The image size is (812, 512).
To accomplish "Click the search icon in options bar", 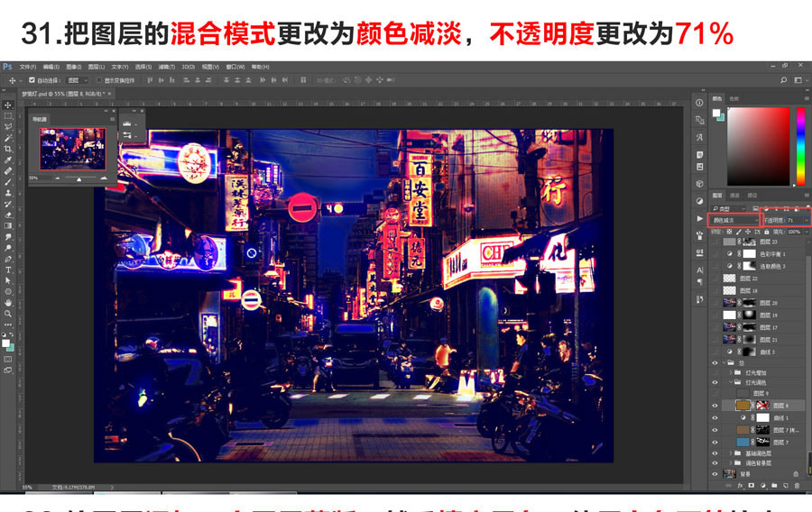I will 783,80.
